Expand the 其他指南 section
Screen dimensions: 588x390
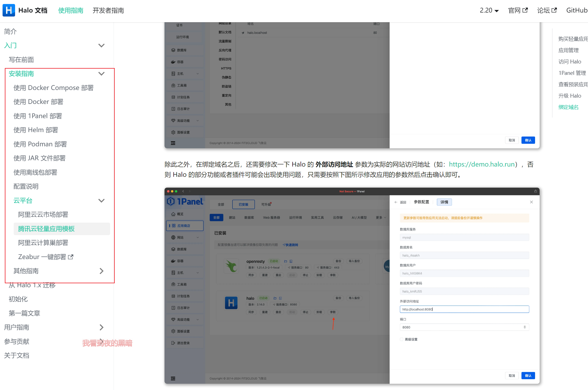click(101, 271)
